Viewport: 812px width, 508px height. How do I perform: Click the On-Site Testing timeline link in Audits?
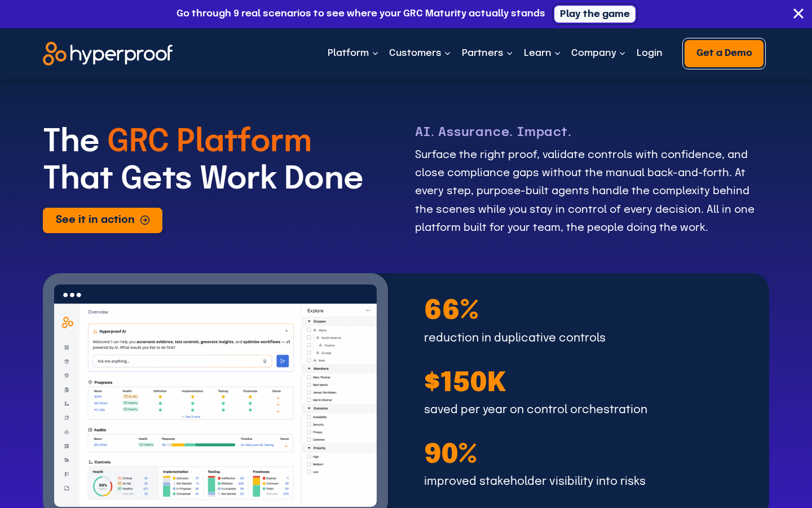tap(257, 445)
